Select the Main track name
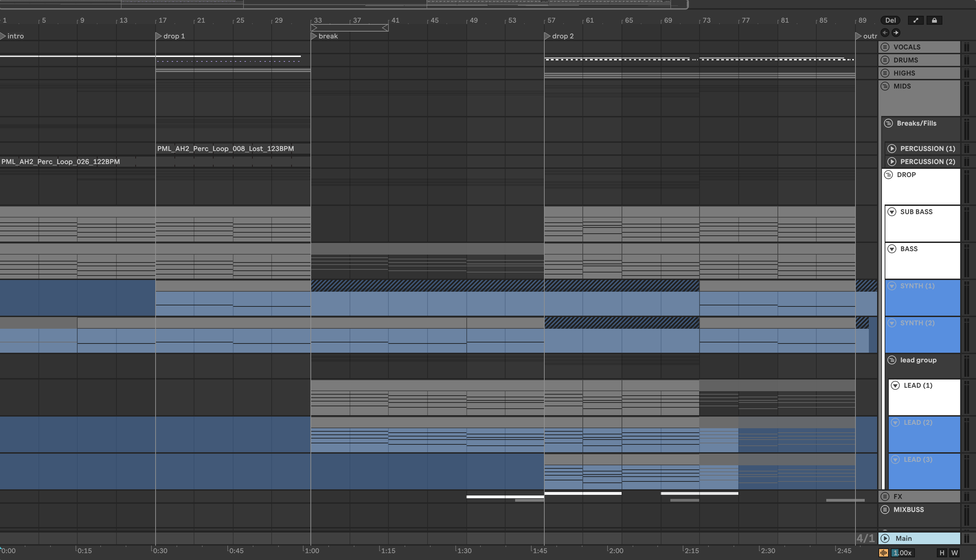Image resolution: width=976 pixels, height=560 pixels. point(903,538)
